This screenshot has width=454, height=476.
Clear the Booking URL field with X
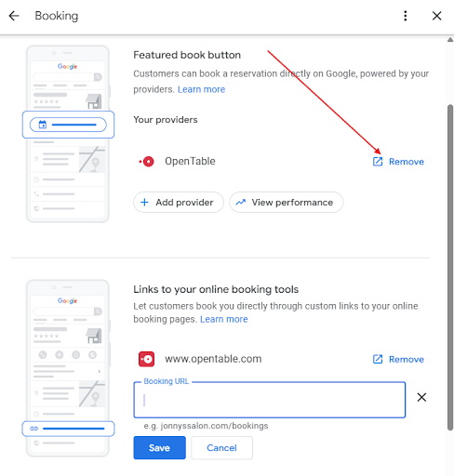point(421,397)
